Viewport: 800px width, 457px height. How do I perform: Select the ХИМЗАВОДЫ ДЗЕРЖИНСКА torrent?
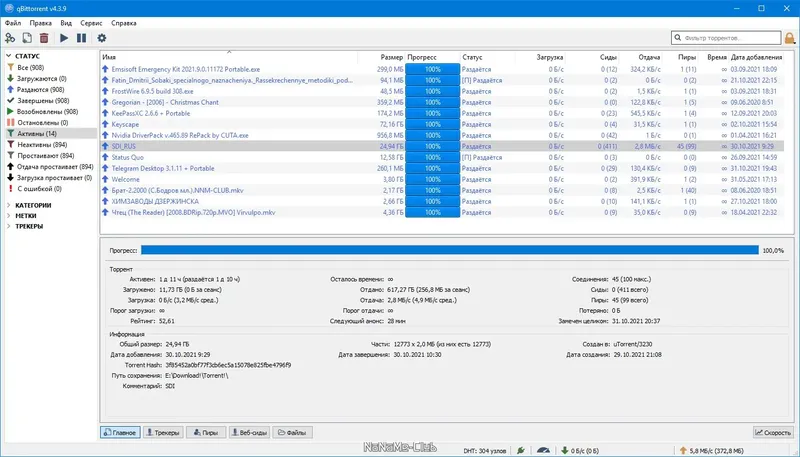155,201
